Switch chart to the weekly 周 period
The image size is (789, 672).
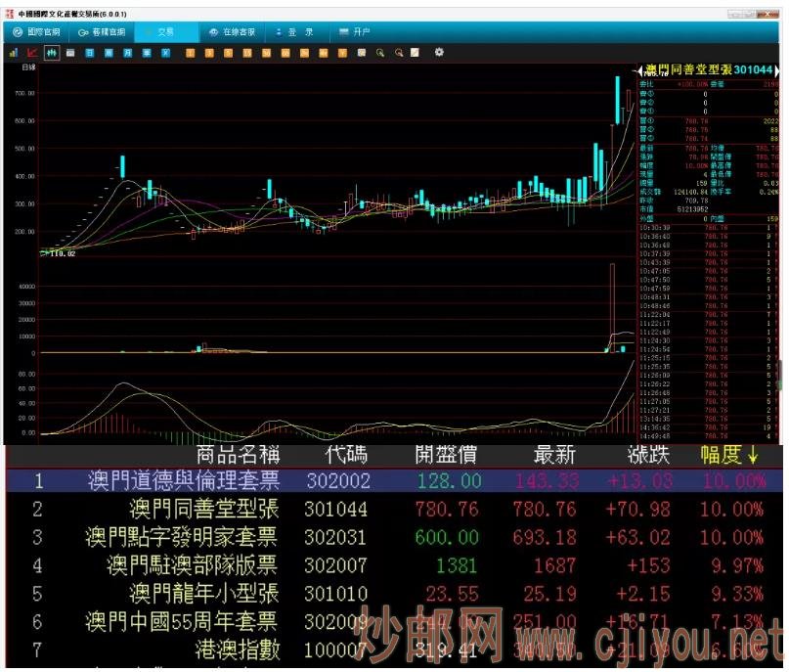(x=109, y=53)
